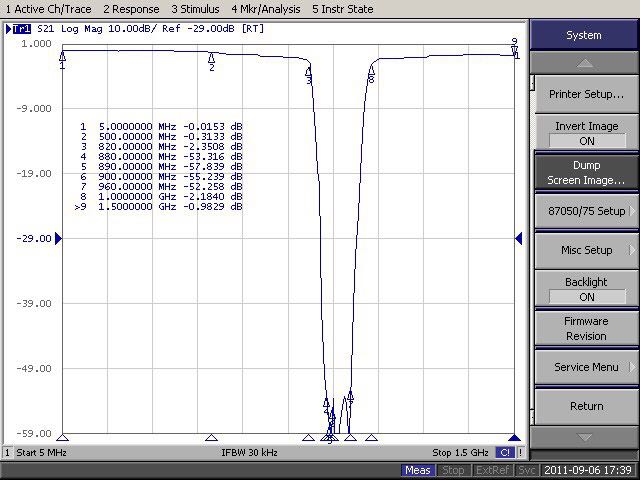Select the Tr1 trace label
This screenshot has height=480, width=640.
pos(22,29)
